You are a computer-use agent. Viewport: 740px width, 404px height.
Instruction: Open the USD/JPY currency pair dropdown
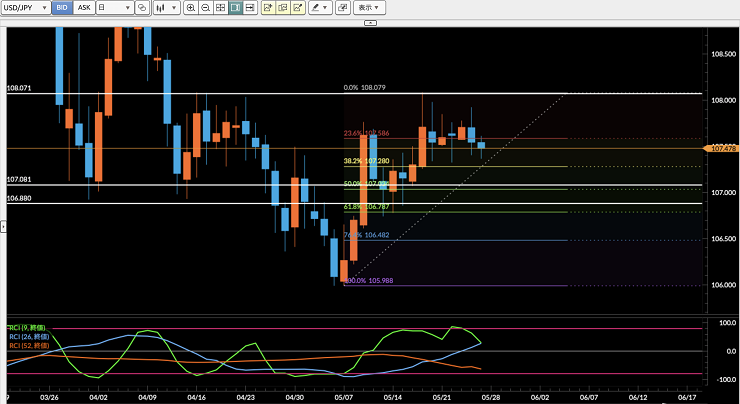click(x=25, y=8)
